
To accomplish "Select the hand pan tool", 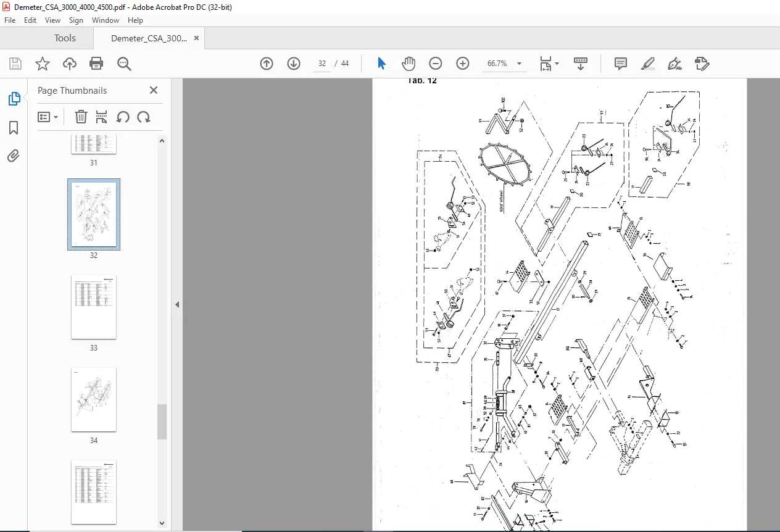I will tap(409, 64).
